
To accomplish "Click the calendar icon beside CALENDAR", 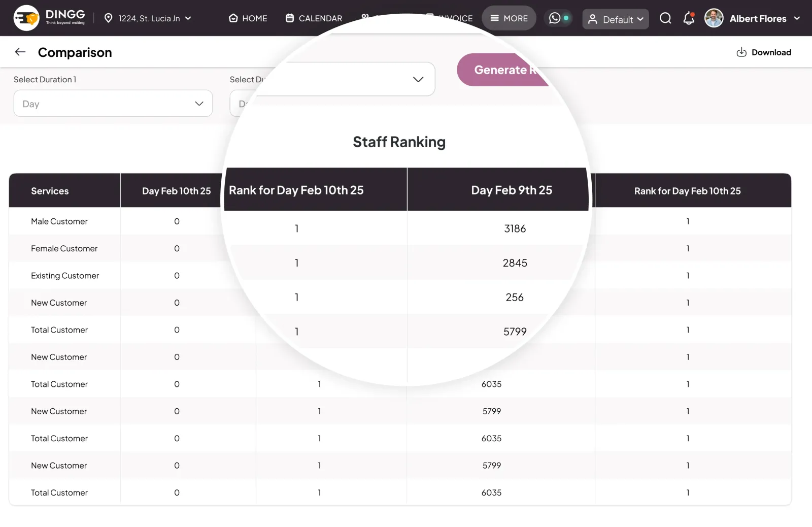I will pyautogui.click(x=290, y=18).
